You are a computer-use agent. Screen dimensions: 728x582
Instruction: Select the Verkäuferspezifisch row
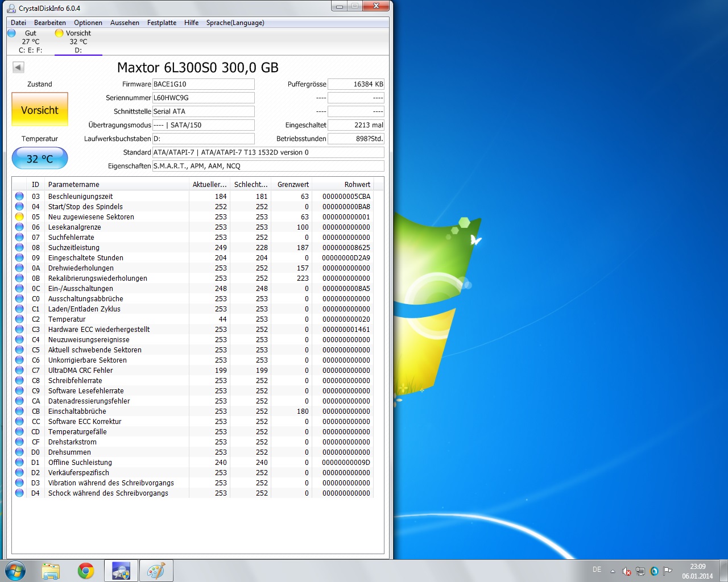coord(193,473)
